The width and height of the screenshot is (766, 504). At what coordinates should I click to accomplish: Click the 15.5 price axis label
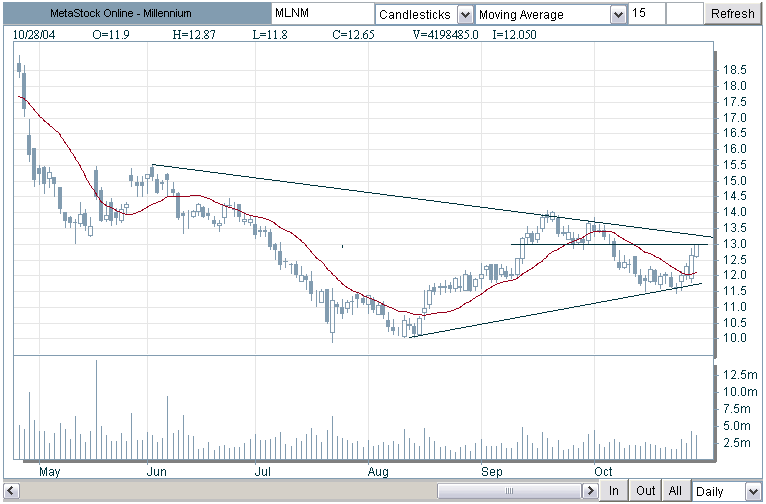point(735,165)
